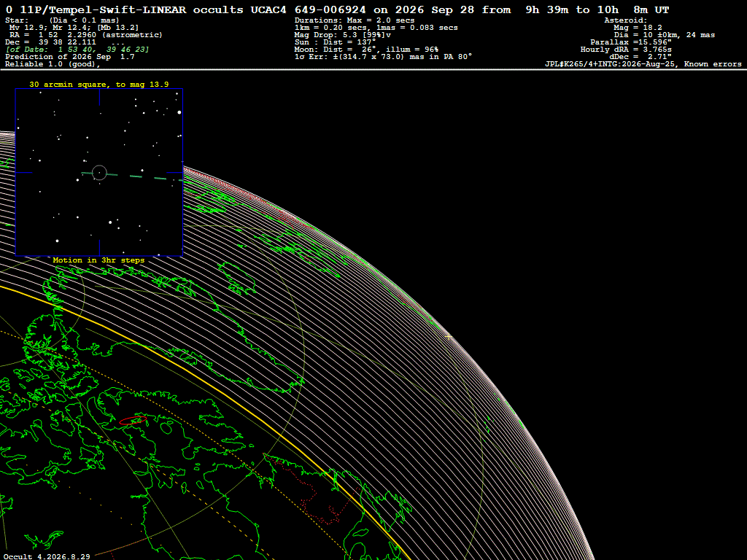This screenshot has height=560, width=747.
Task: Click the 'Moon: Dist = 26°' illumination line
Action: pyautogui.click(x=366, y=50)
